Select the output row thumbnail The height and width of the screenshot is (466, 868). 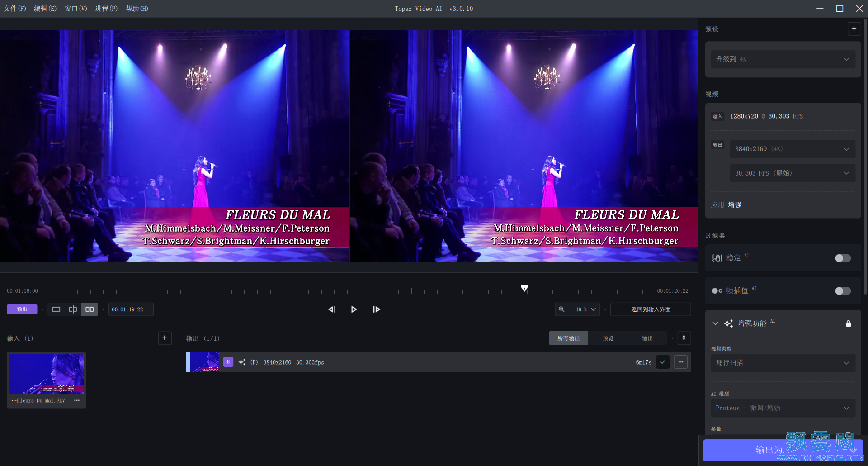[204, 362]
